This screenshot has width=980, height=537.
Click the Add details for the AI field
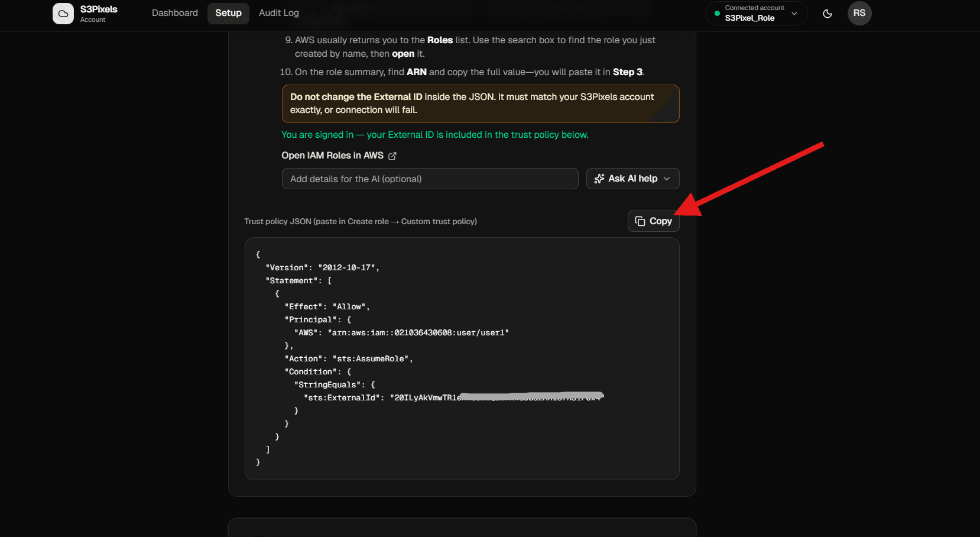click(430, 178)
